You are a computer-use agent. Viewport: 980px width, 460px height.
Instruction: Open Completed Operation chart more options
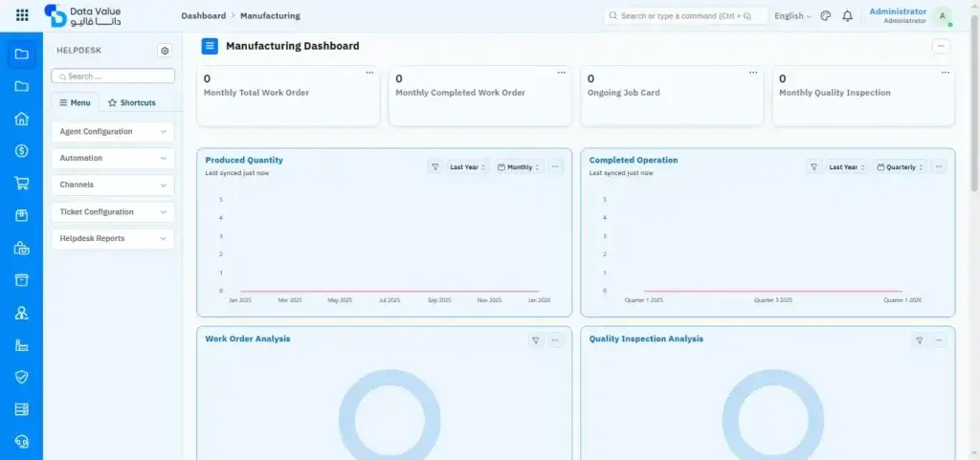[939, 167]
